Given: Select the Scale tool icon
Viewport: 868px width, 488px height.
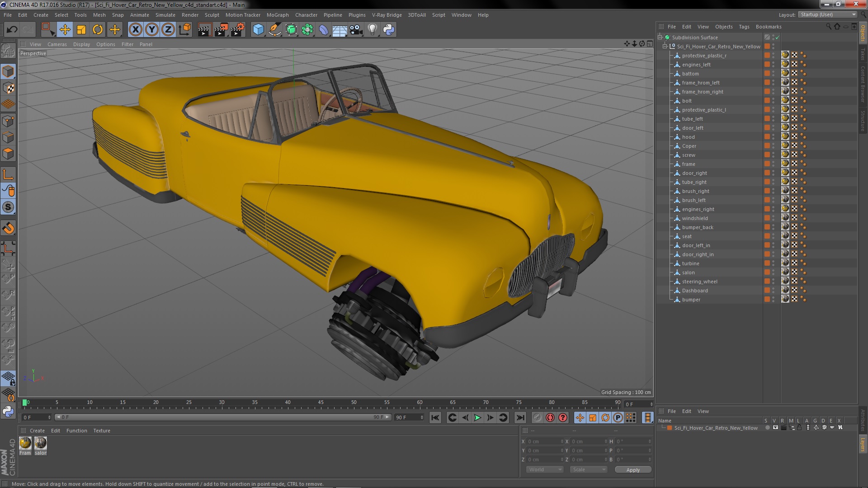Looking at the screenshot, I should 81,30.
